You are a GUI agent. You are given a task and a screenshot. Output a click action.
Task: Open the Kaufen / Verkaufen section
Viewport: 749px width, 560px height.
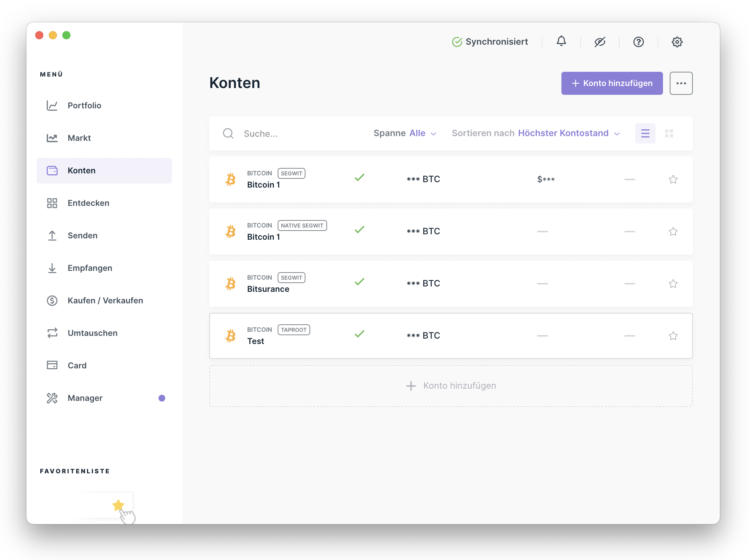[105, 301]
